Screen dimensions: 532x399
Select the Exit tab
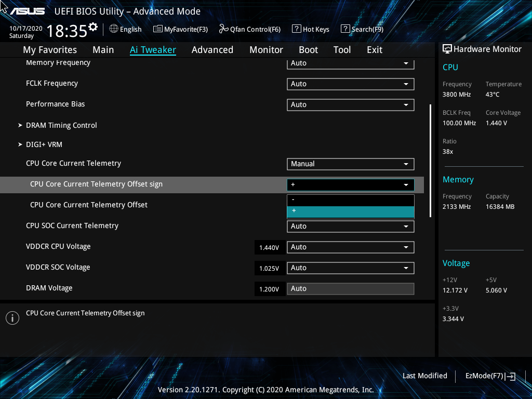click(x=375, y=50)
